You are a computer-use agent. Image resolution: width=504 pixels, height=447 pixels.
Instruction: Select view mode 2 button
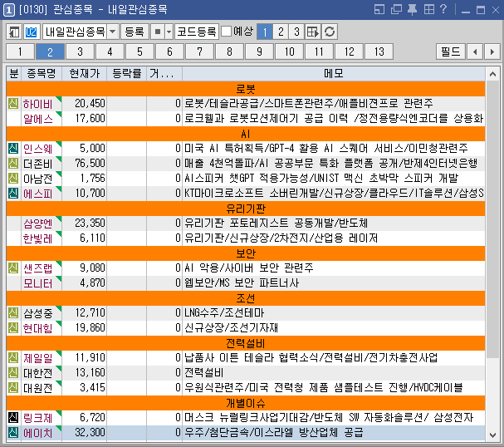(281, 32)
